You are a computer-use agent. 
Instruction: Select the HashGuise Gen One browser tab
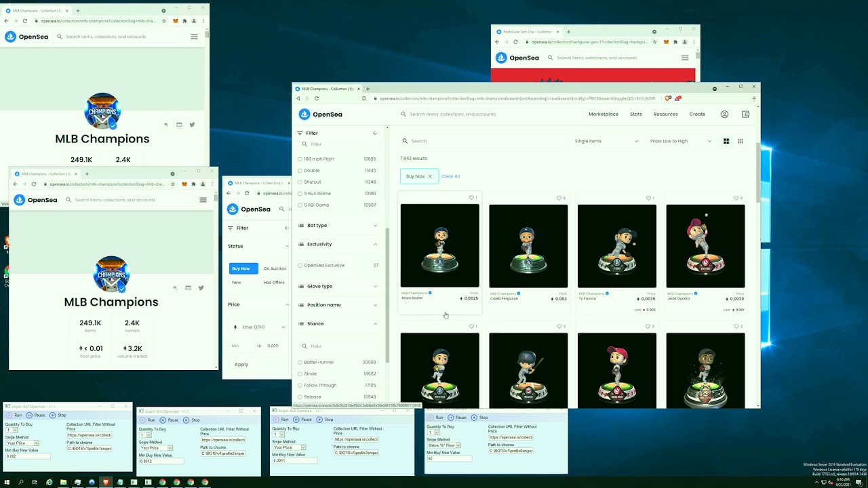pos(527,32)
